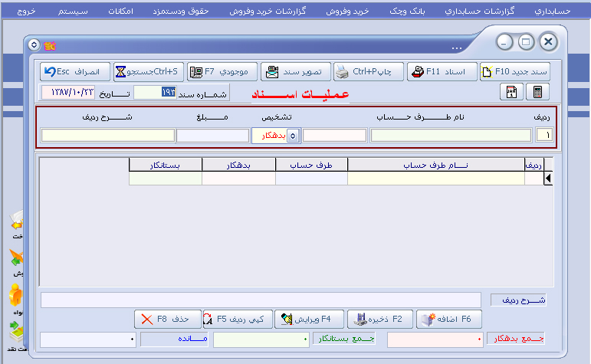Open the calculator icon
Screen dimensions: 591x364
point(539,92)
